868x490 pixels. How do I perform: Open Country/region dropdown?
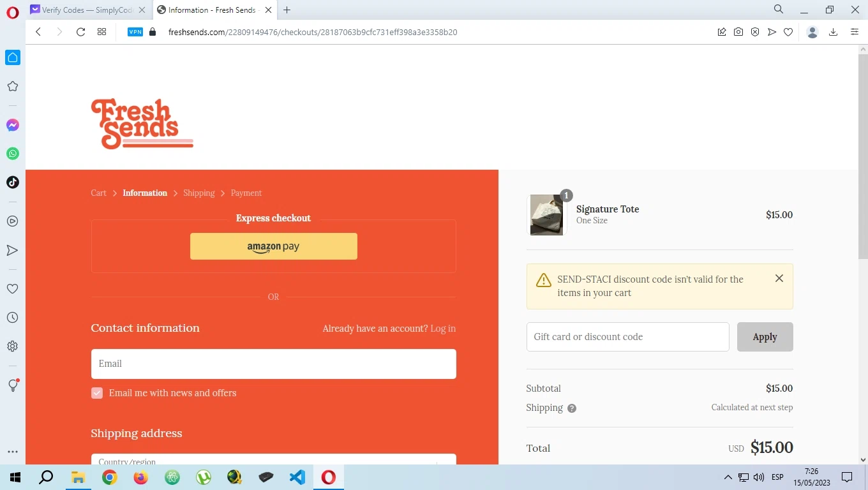pos(274,459)
